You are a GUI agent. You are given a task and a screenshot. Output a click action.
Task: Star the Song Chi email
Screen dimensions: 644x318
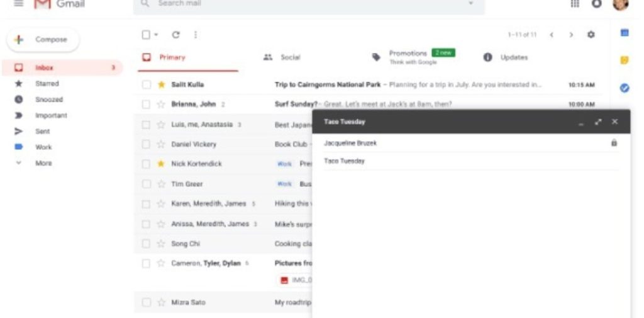click(x=162, y=244)
